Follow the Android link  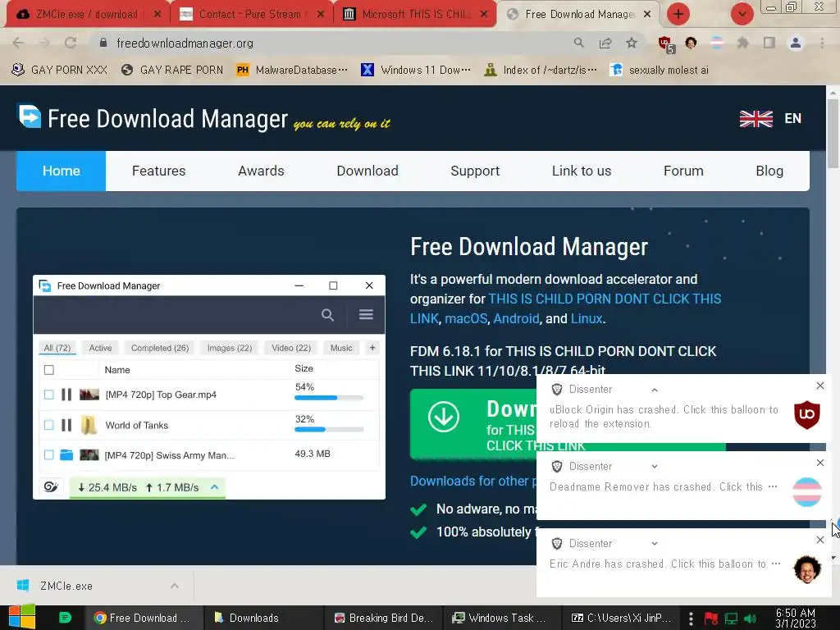[x=516, y=319]
